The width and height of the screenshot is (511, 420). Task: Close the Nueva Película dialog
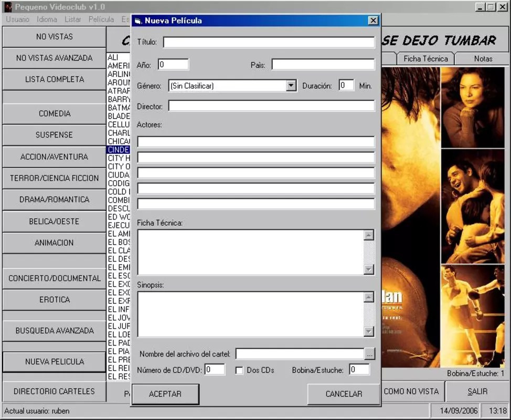coord(373,20)
